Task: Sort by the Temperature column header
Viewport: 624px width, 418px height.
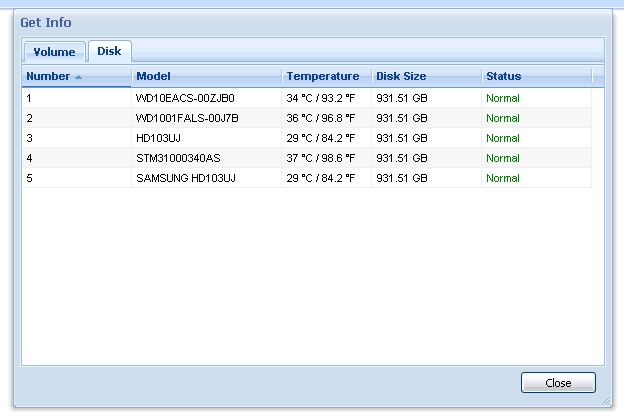Action: point(327,76)
